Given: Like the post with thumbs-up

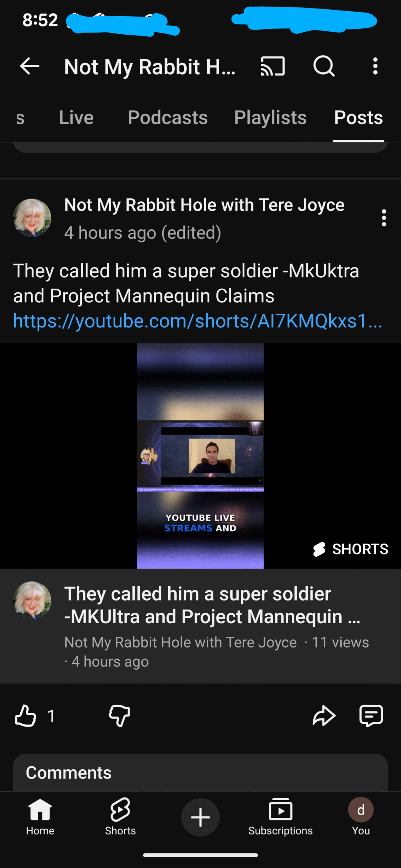Looking at the screenshot, I should pyautogui.click(x=26, y=716).
